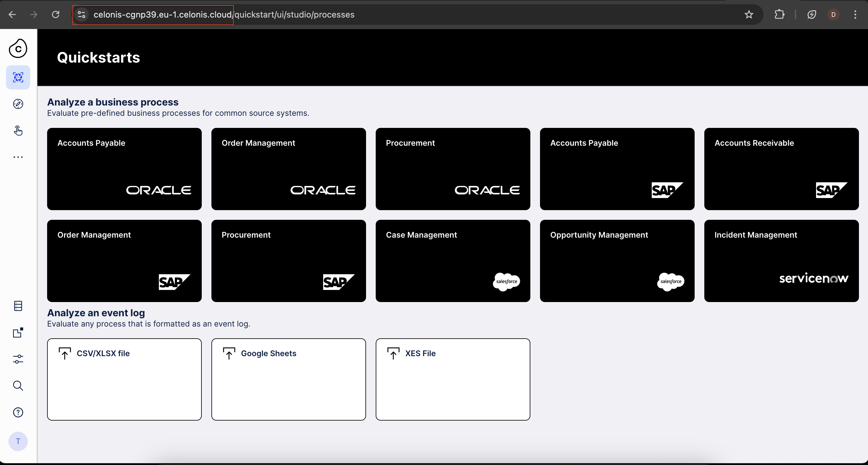Viewport: 868px width, 465px height.
Task: Click the user avatar labeled T
Action: point(18,441)
